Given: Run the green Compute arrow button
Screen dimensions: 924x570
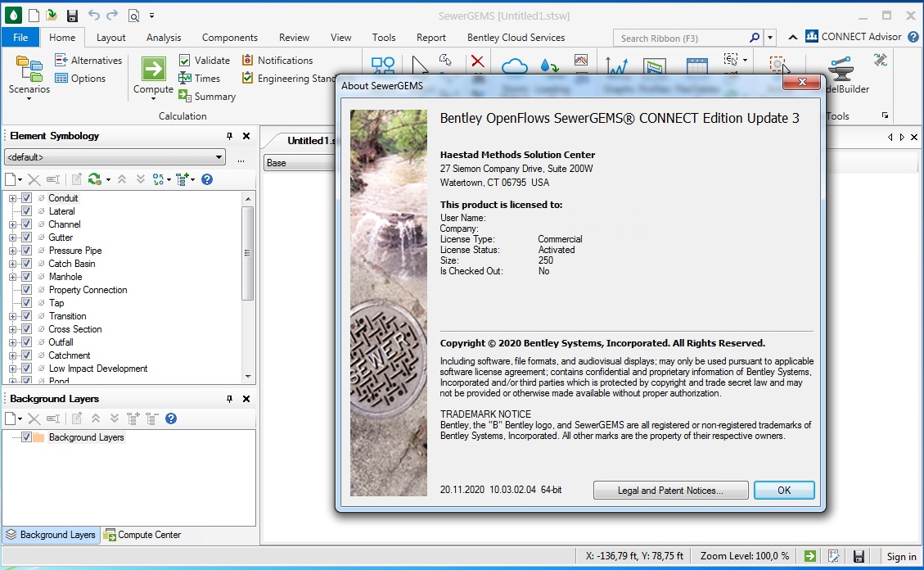Looking at the screenshot, I should [x=153, y=69].
